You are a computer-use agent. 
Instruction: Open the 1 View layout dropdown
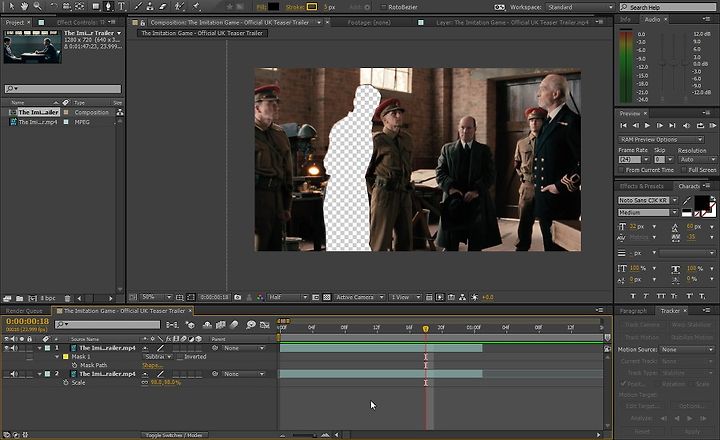(405, 297)
